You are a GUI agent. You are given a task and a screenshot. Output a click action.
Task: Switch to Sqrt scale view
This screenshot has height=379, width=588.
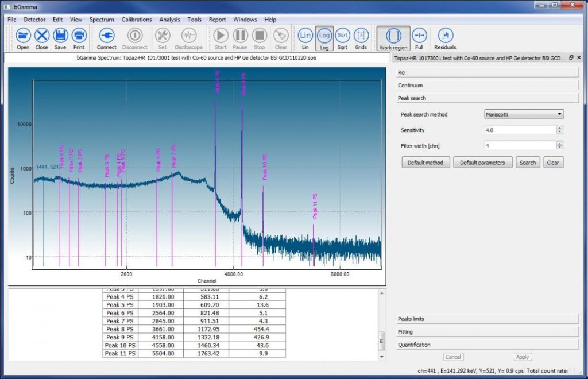pyautogui.click(x=342, y=36)
